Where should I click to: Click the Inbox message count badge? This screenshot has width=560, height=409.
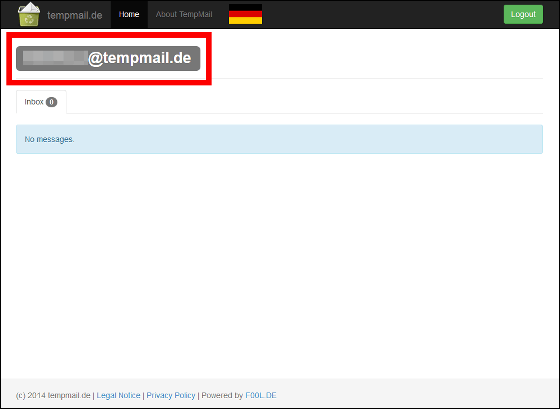click(x=51, y=102)
